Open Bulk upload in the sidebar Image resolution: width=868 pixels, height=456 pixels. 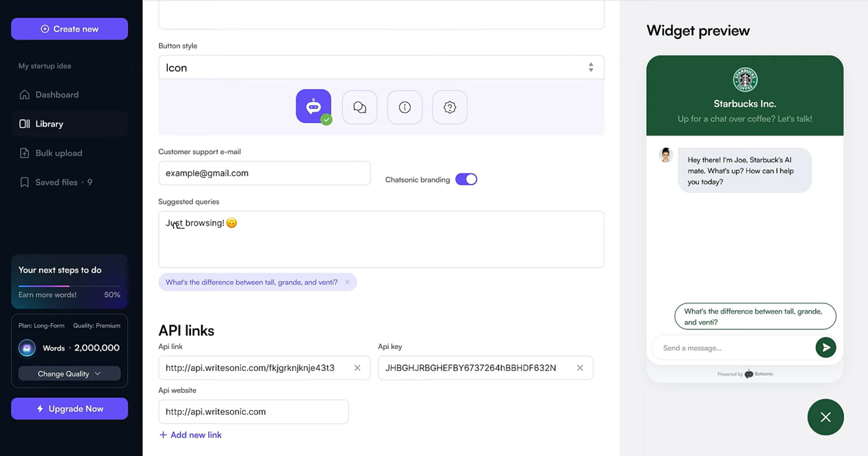58,153
